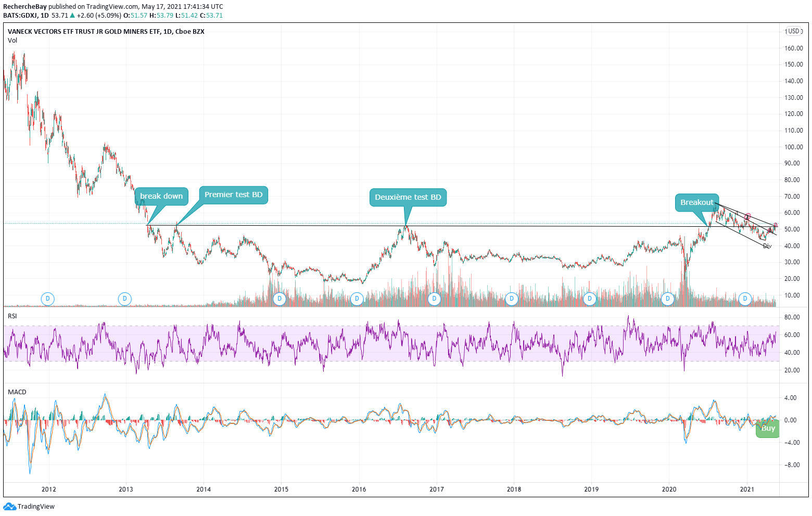The width and height of the screenshot is (812, 516).
Task: Click the dividend marker near 2013
Action: (x=124, y=299)
